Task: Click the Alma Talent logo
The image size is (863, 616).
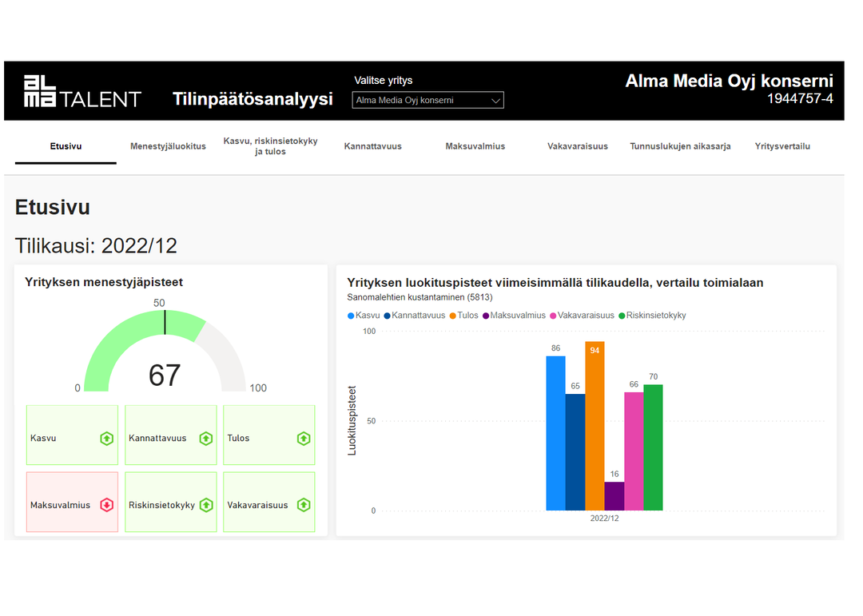Action: coord(82,91)
